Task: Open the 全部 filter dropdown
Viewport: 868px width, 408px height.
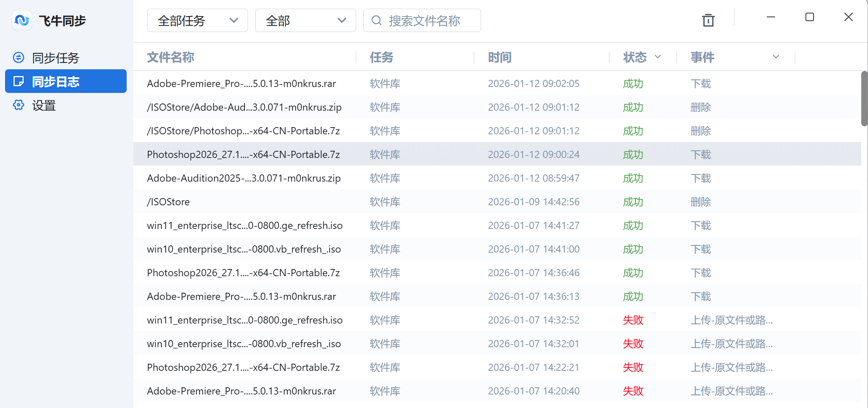Action: coord(305,20)
